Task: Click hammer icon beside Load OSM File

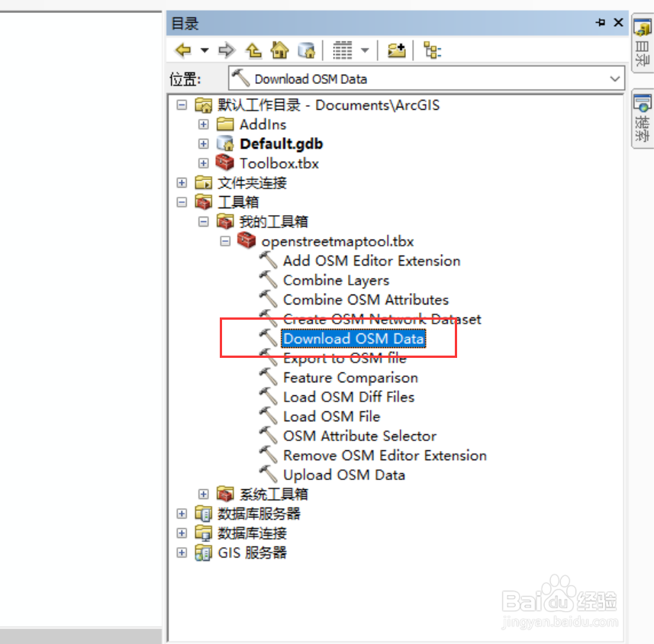Action: click(268, 417)
